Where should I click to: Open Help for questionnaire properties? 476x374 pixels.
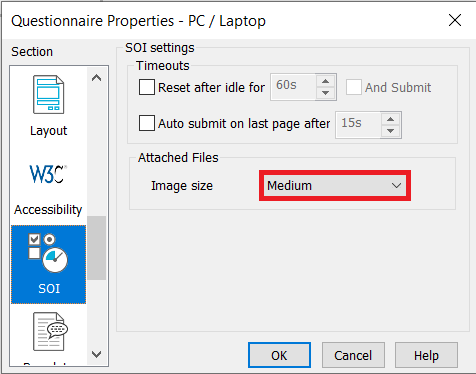[426, 355]
